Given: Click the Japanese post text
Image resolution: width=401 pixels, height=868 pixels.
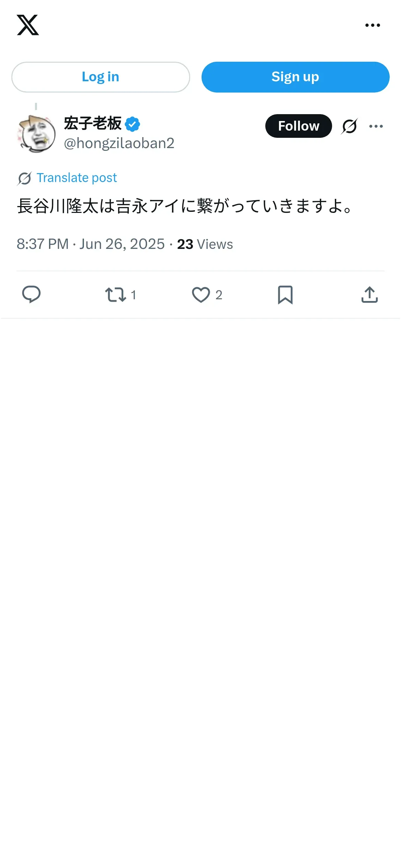Looking at the screenshot, I should pos(184,206).
